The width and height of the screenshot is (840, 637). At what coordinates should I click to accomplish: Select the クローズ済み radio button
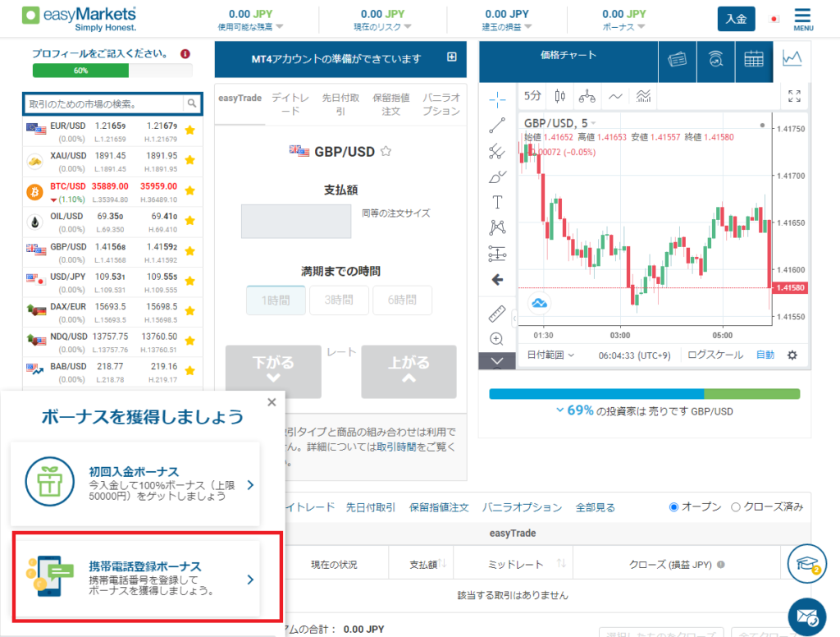(736, 507)
